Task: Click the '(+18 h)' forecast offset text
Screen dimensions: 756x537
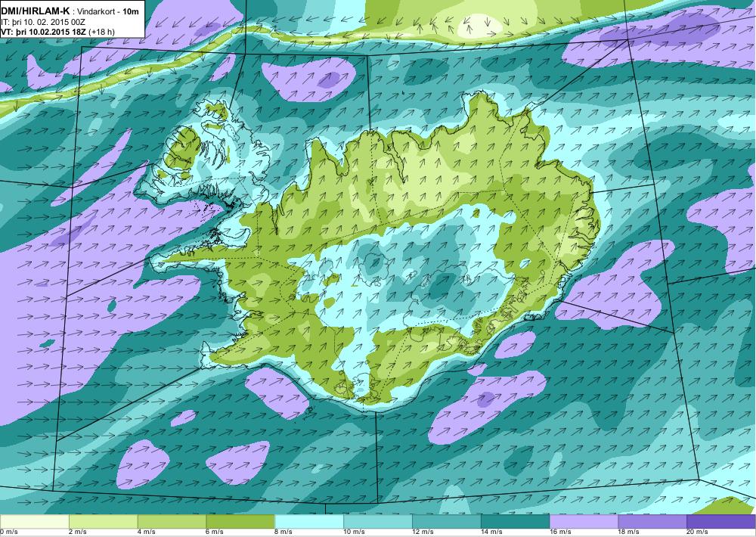Action: [x=104, y=32]
